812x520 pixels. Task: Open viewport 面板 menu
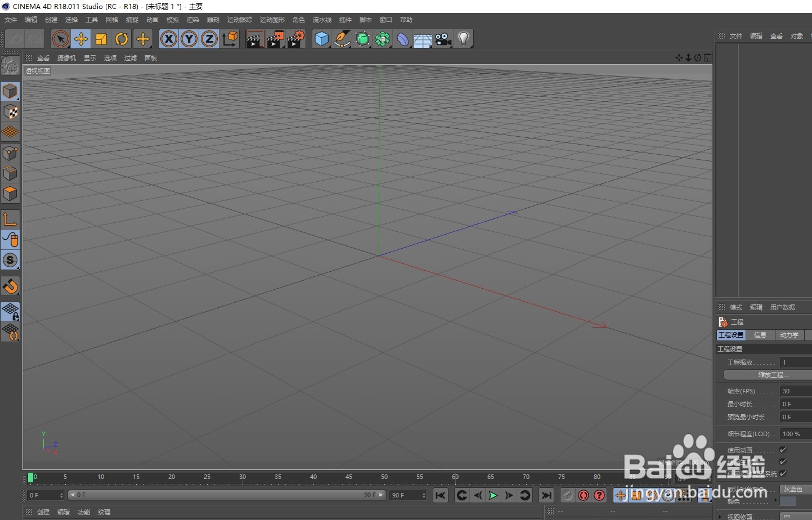(x=151, y=58)
